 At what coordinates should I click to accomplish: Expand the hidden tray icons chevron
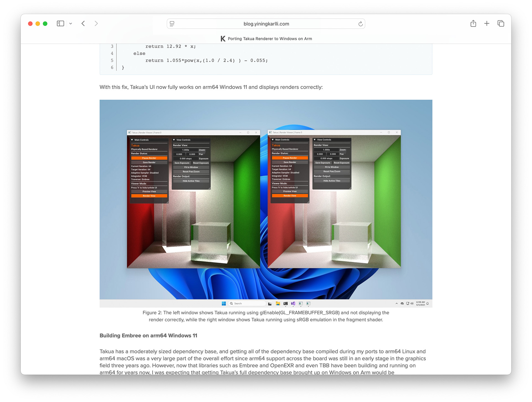pos(397,303)
